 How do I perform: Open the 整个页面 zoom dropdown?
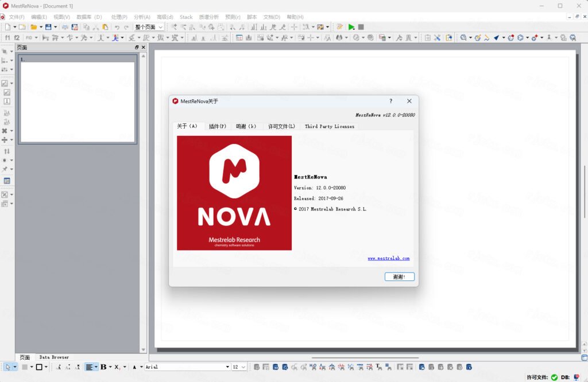149,27
